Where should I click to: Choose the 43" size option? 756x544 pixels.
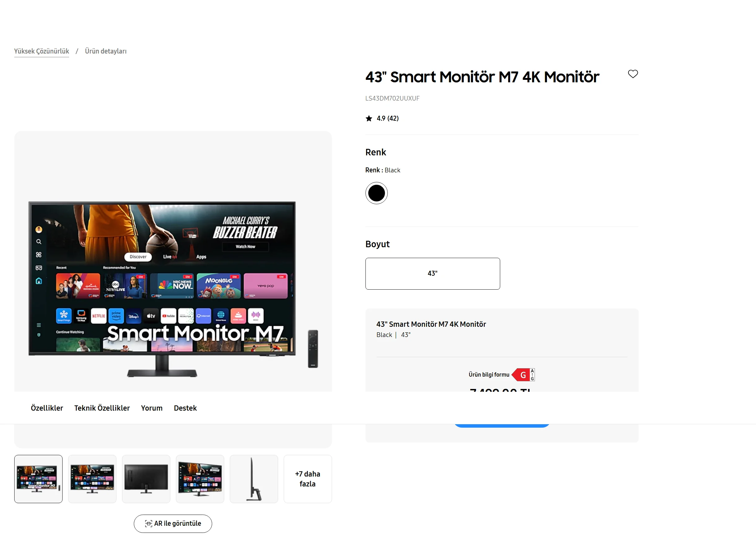coord(432,274)
